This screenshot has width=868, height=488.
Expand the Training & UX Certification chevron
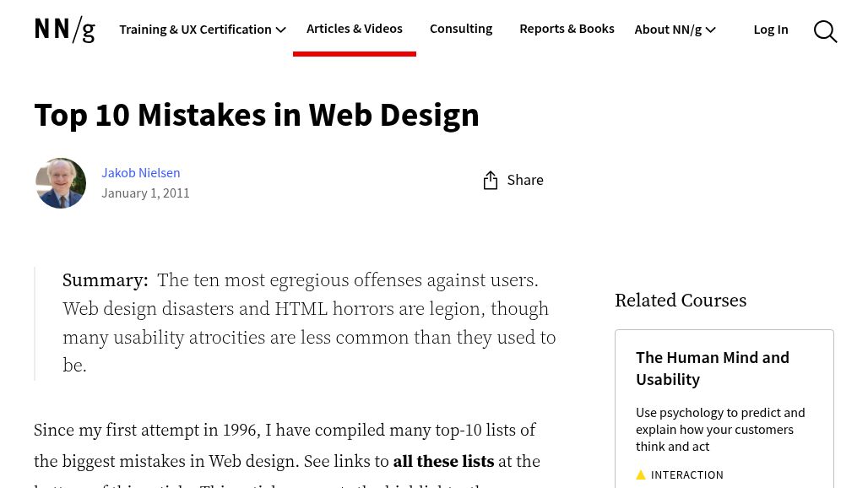pyautogui.click(x=281, y=30)
